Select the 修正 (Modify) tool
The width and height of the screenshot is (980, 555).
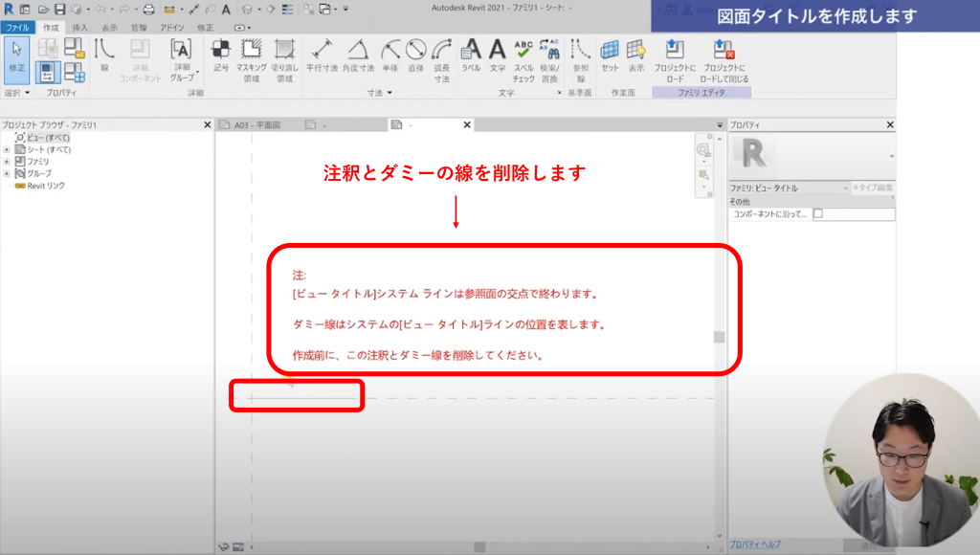pyautogui.click(x=16, y=58)
